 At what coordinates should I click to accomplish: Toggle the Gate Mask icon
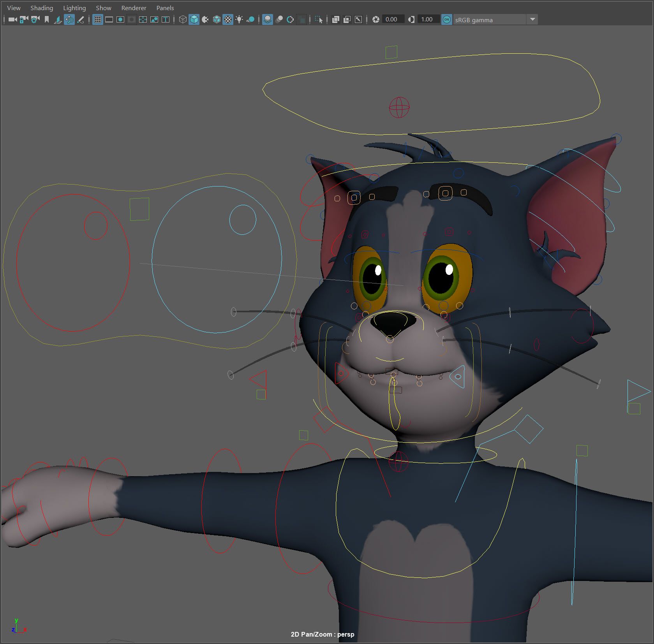[132, 19]
